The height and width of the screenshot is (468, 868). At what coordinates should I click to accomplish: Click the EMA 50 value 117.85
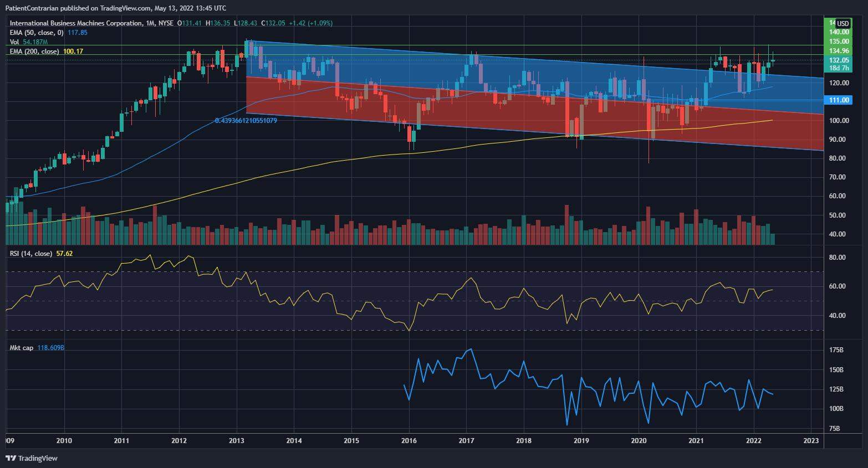click(x=78, y=33)
